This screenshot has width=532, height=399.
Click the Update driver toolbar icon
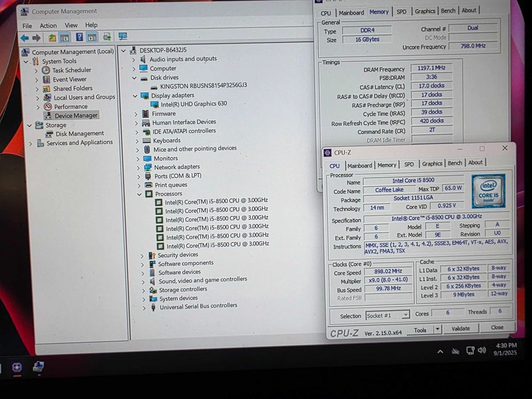point(107,36)
